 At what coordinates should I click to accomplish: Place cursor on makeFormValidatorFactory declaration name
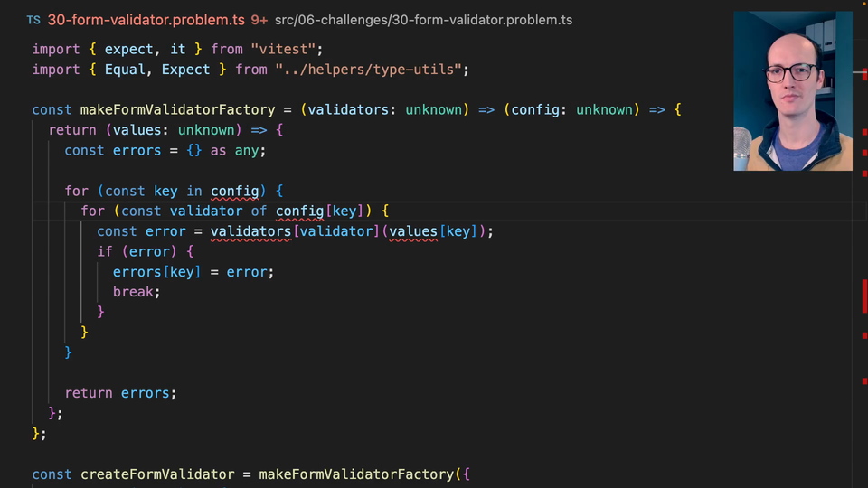coord(177,109)
